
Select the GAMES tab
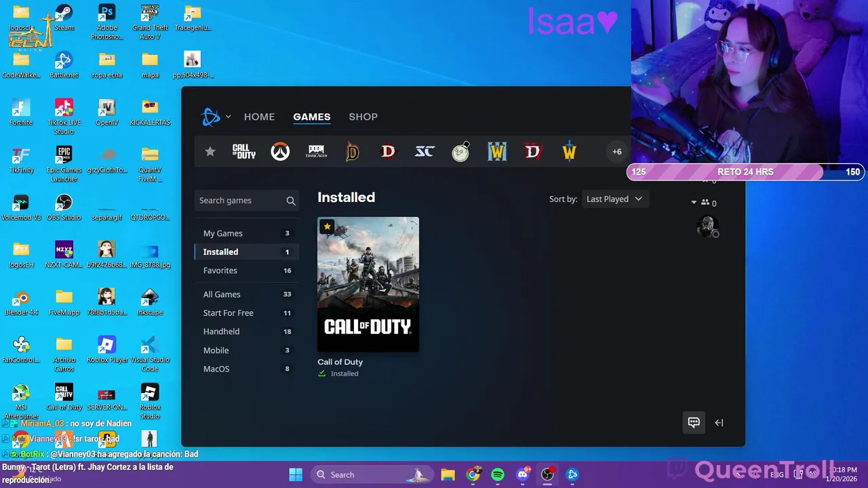(312, 117)
